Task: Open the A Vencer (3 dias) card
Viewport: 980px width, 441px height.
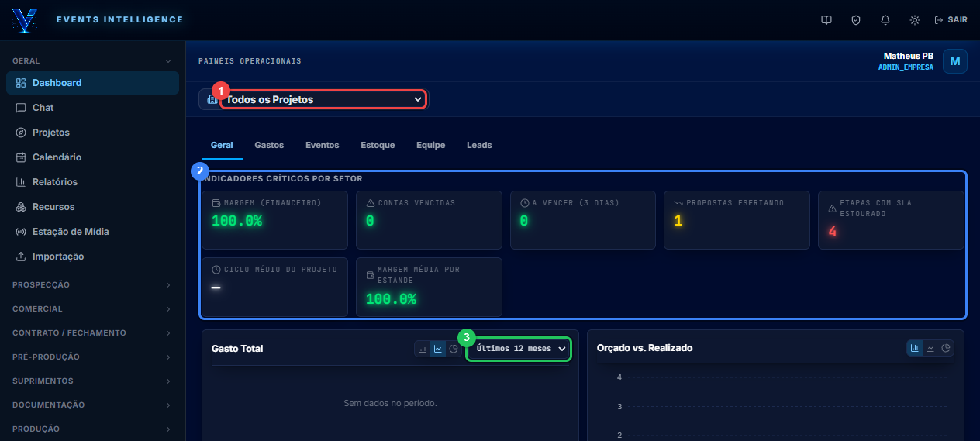Action: [583, 220]
